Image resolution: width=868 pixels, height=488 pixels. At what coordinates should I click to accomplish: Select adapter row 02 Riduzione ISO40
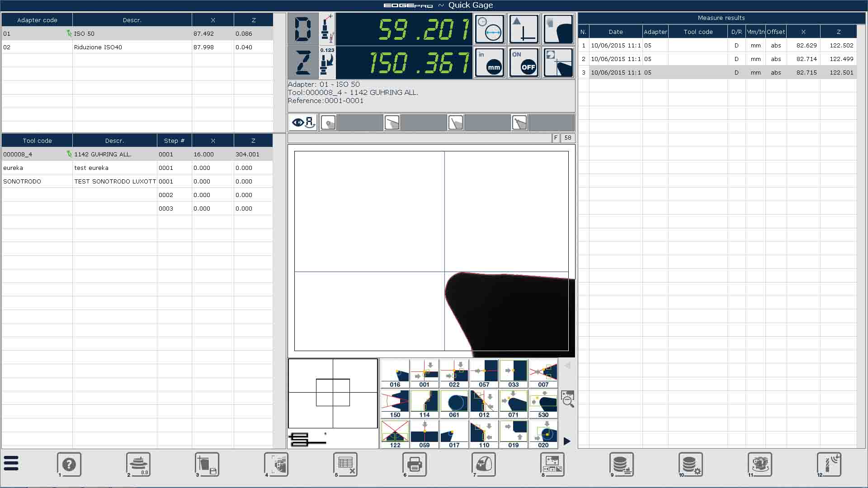tap(98, 47)
